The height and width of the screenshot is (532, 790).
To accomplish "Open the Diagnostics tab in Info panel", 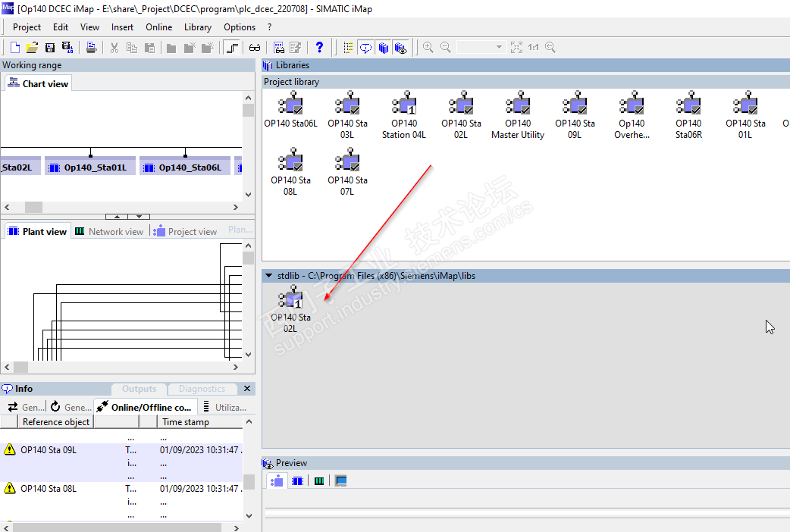I will click(202, 389).
